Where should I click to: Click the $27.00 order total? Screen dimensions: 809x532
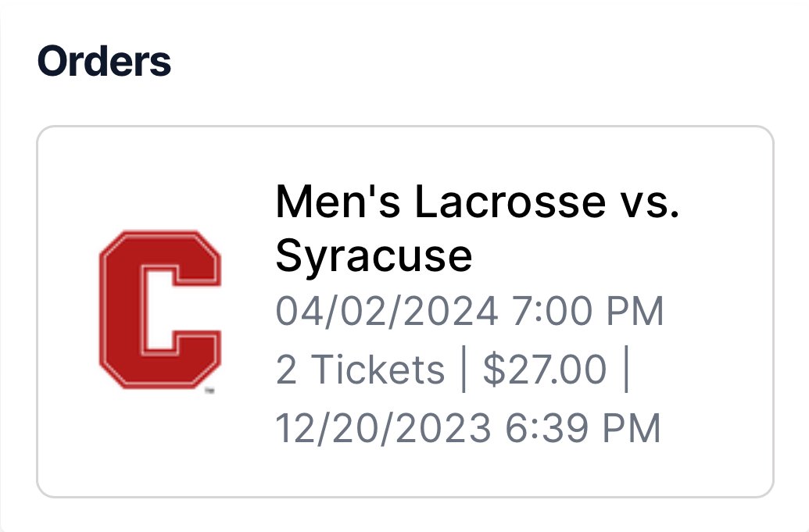point(544,370)
